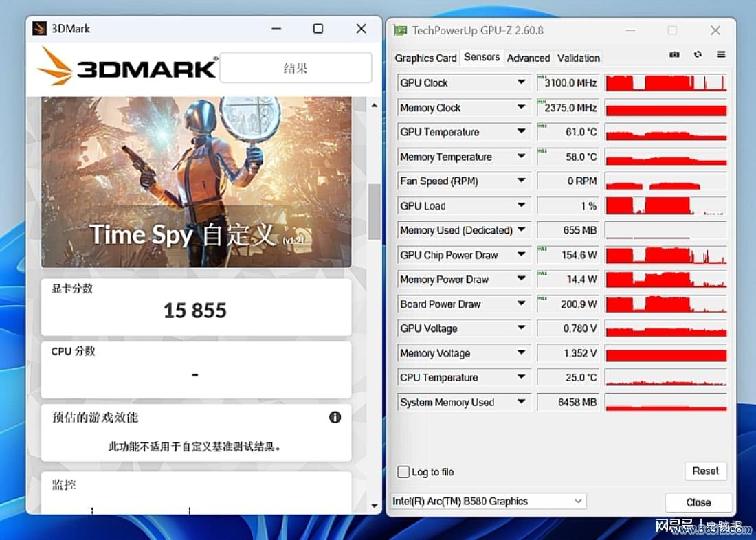Open the GPU Temperature sensor dropdown
Viewport: 756px width, 540px height.
[x=521, y=132]
